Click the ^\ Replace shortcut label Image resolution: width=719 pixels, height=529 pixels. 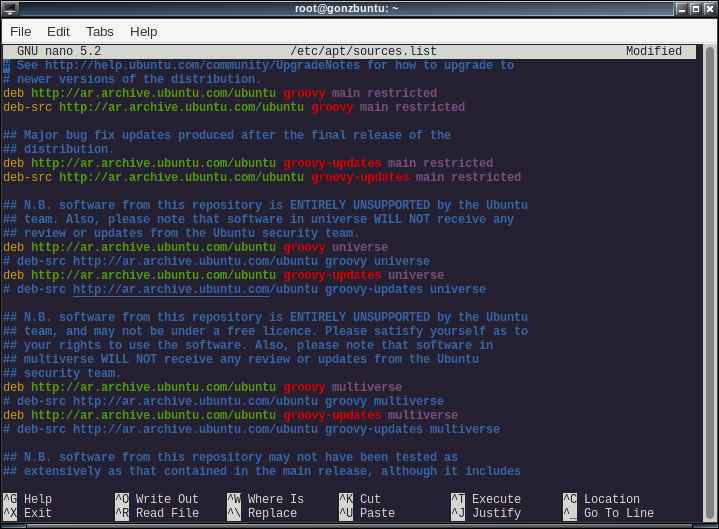point(262,513)
